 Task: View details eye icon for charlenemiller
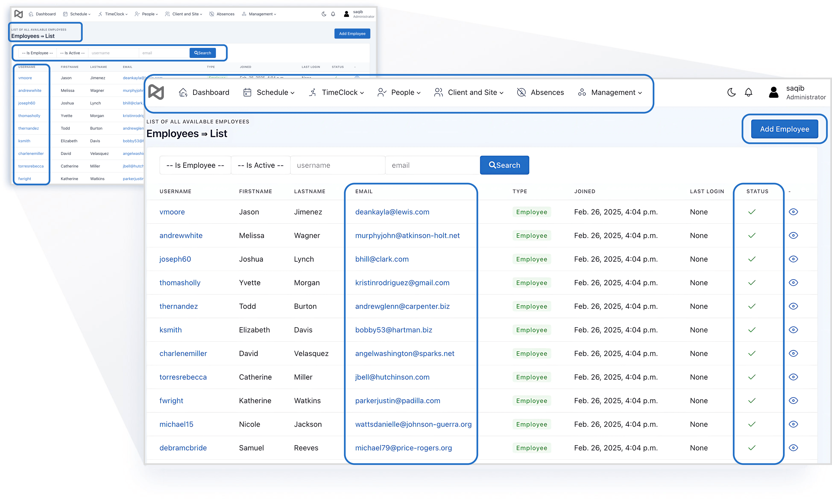[x=793, y=353]
